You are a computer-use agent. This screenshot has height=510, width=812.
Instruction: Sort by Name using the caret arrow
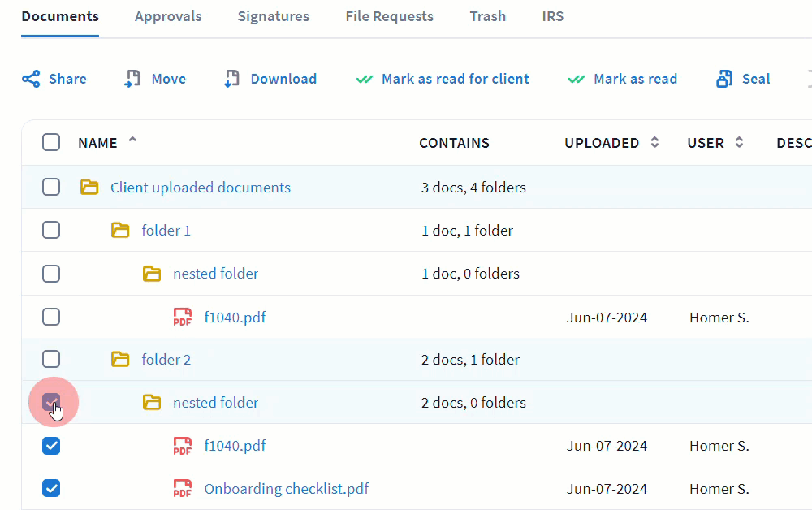(x=133, y=140)
